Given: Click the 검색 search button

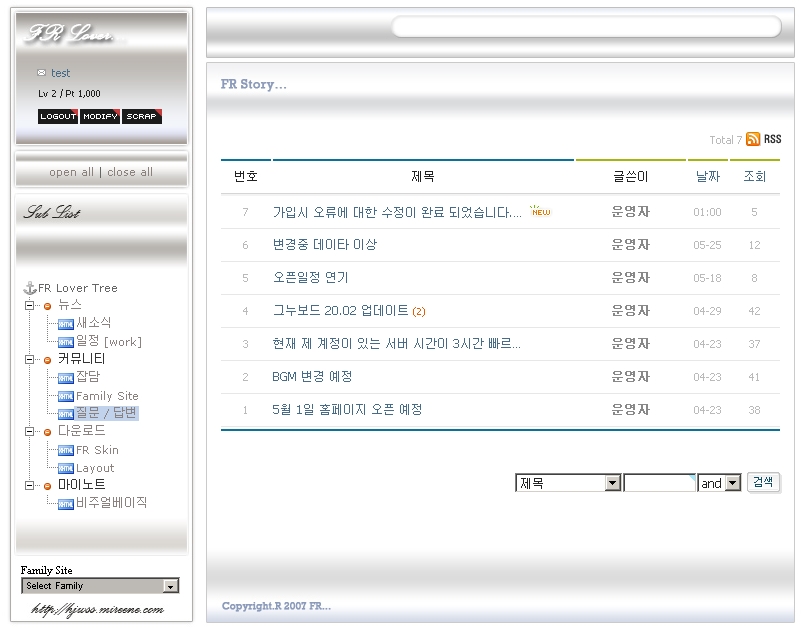Looking at the screenshot, I should pyautogui.click(x=763, y=482).
